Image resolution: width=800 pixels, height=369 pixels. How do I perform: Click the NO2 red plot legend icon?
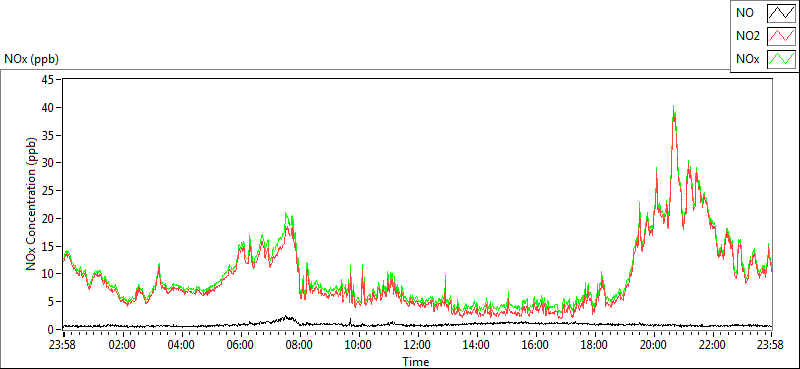click(x=782, y=36)
